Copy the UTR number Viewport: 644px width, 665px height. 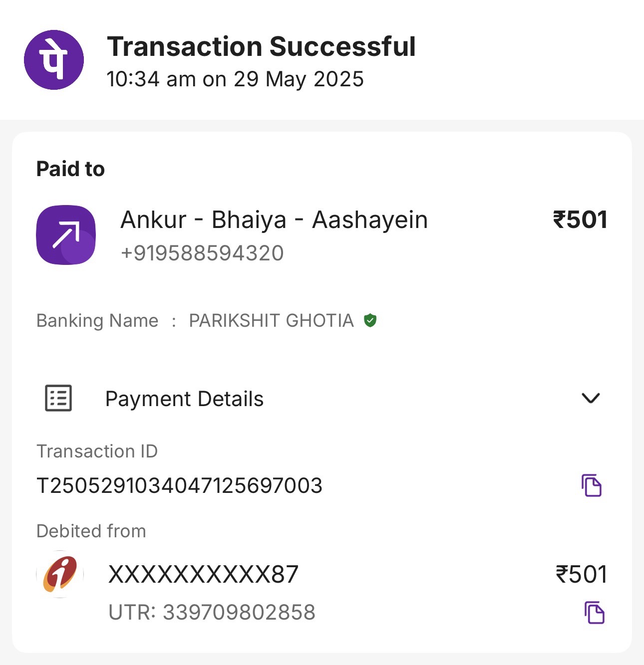(594, 613)
